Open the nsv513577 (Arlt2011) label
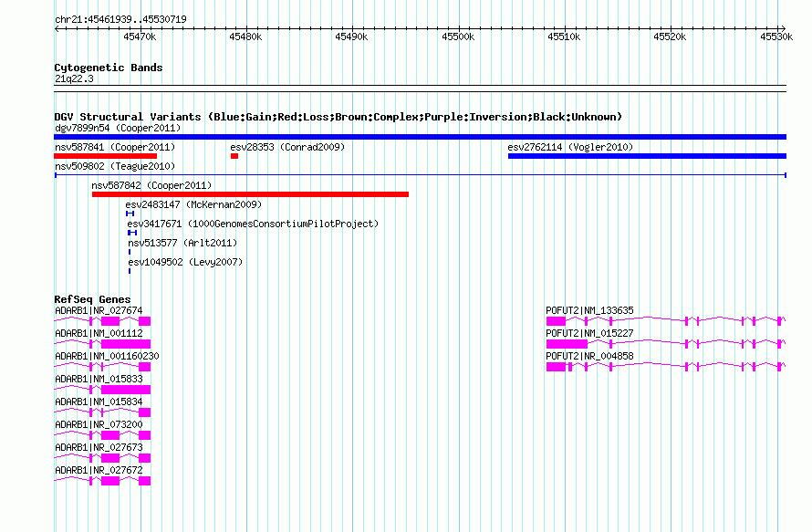812x532 pixels. point(182,243)
